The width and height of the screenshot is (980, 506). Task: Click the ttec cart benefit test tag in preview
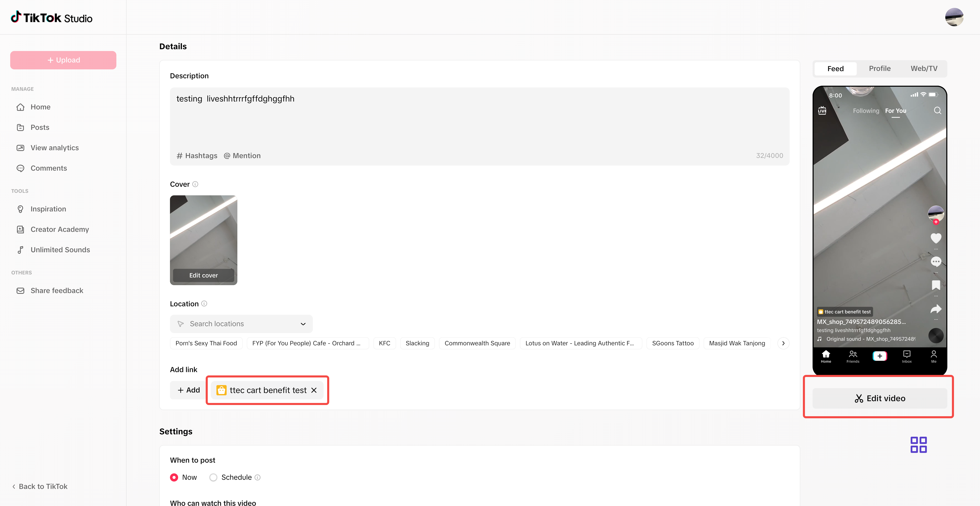[845, 312]
